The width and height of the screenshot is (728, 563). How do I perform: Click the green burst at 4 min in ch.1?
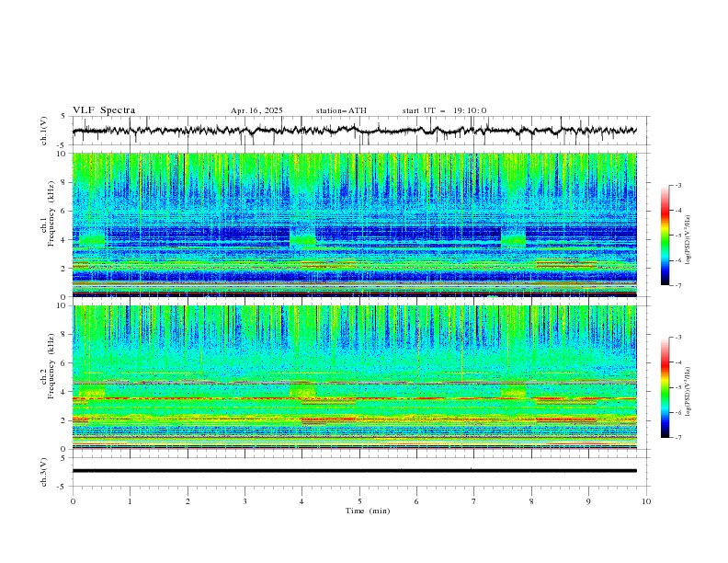pos(302,240)
